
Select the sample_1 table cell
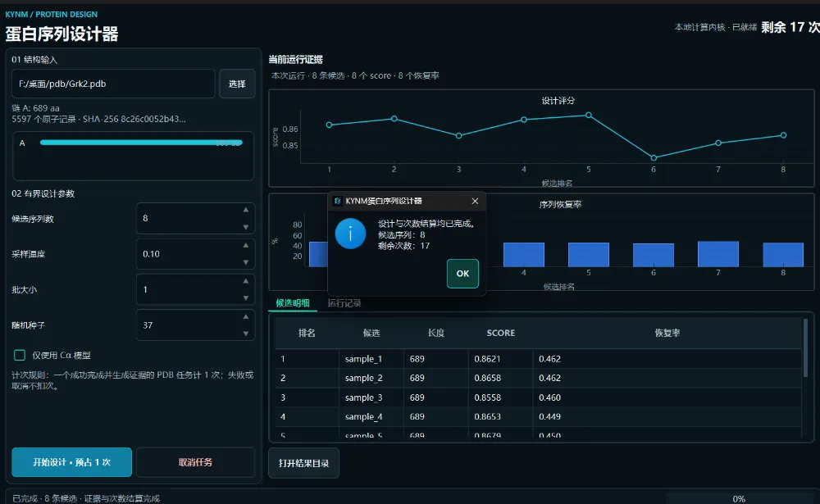coord(371,359)
